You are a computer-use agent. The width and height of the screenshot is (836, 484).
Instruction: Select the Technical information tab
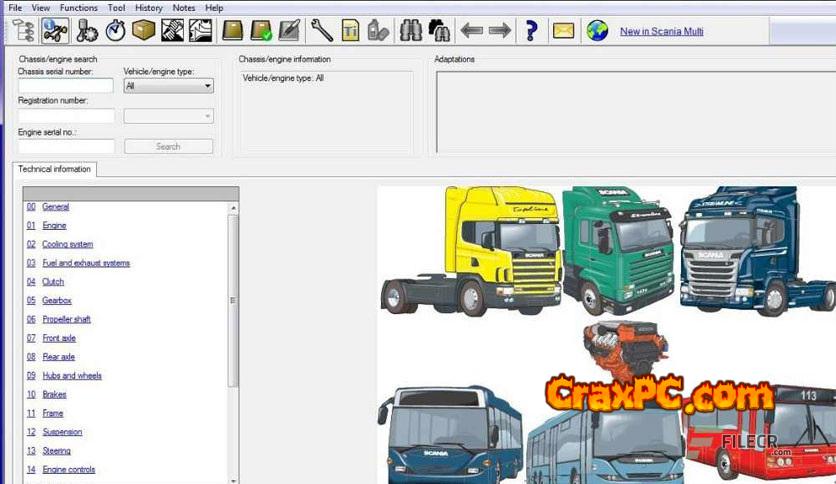point(54,169)
